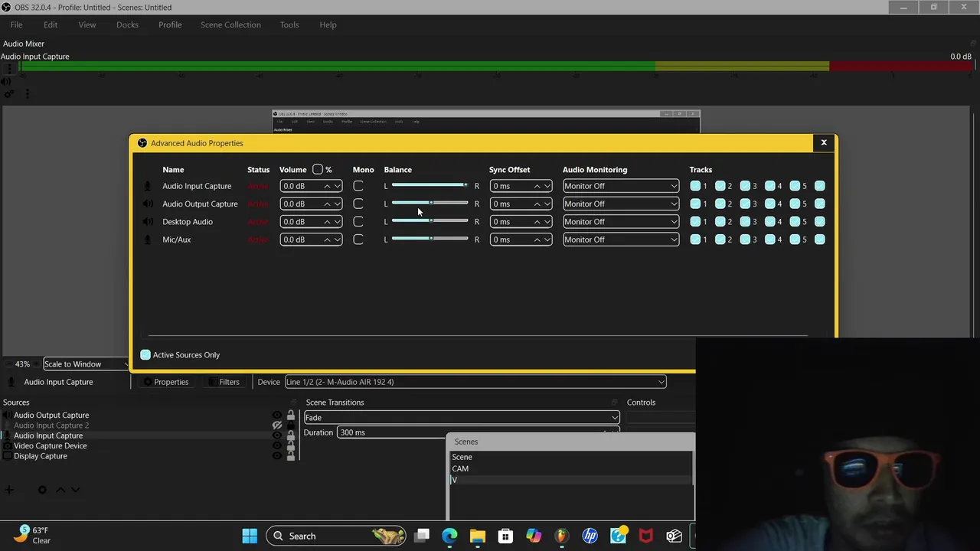Enable Mono for Audio Input Capture
This screenshot has height=551, width=980.
tap(358, 186)
